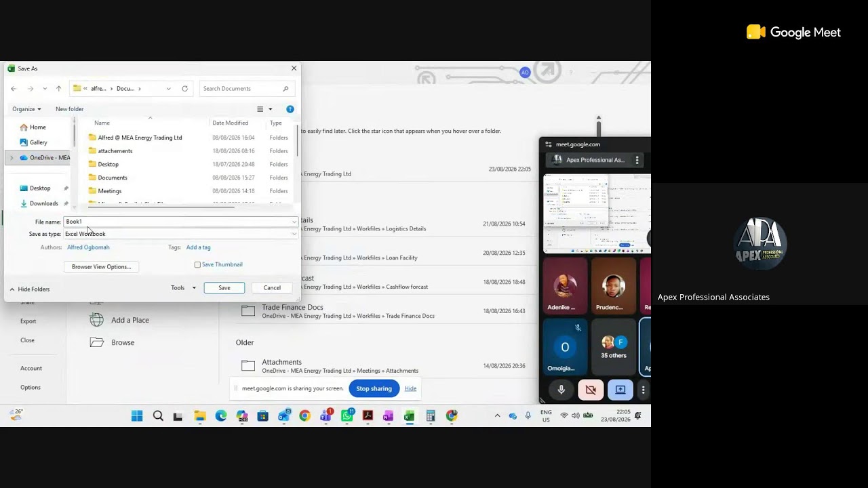868x488 pixels.
Task: Click the Alfred Ogbomah author name
Action: [x=88, y=247]
